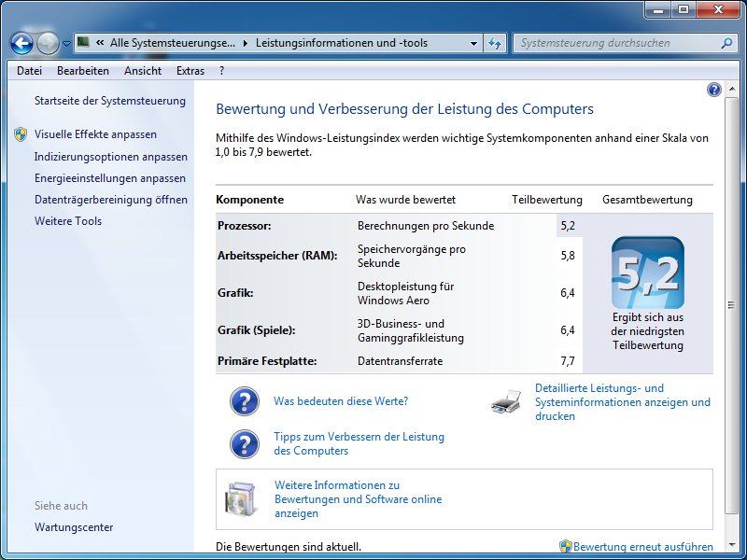
Task: Open Datenträgerbereinigung öffnen link
Action: tap(111, 200)
